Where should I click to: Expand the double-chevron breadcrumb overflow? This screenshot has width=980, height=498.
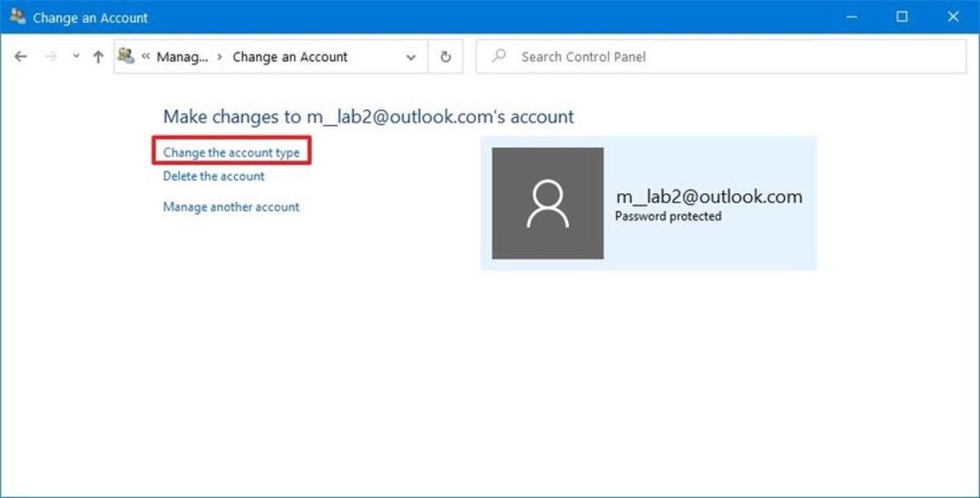point(145,56)
